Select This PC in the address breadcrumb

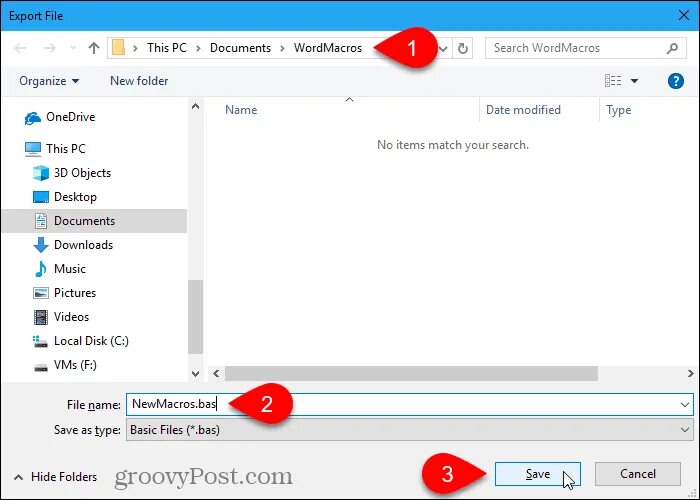tap(167, 48)
